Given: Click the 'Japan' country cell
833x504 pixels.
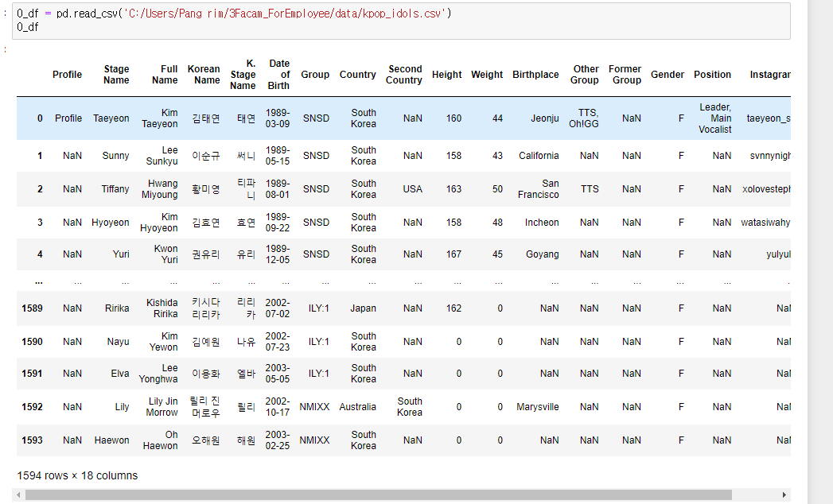Looking at the screenshot, I should point(363,308).
